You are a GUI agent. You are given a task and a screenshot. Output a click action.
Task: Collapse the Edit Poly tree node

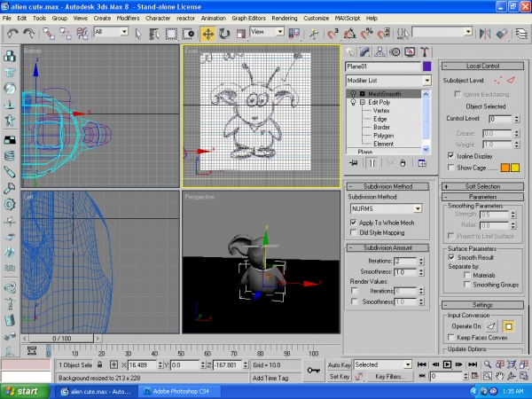click(363, 102)
